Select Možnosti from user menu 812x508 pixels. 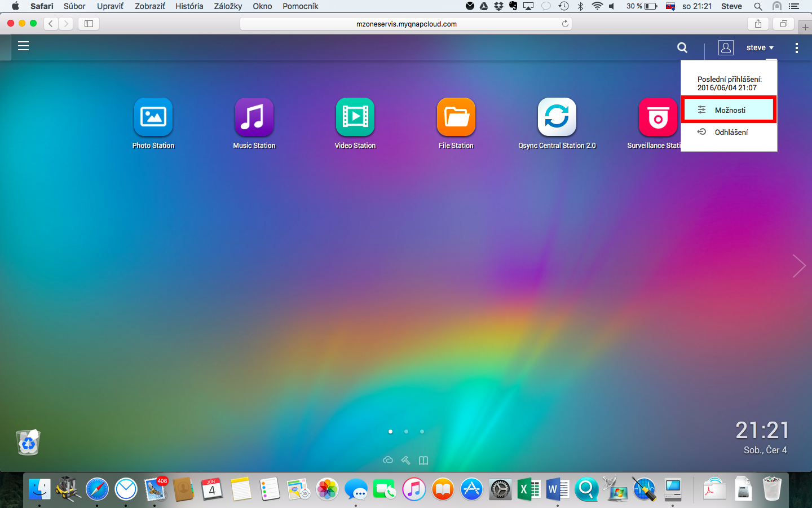tap(729, 110)
